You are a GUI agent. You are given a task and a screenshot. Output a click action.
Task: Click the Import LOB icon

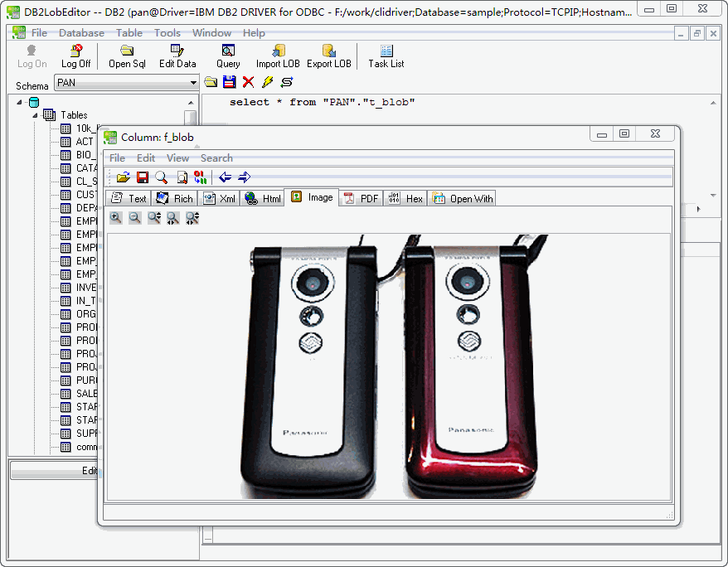(x=278, y=56)
